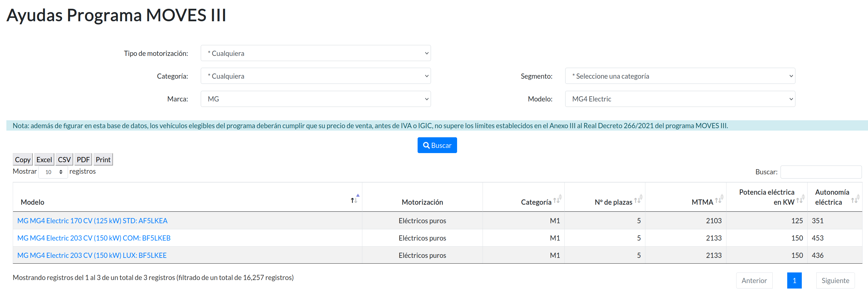Select page 1 in pagination
868x294 pixels.
pos(794,281)
